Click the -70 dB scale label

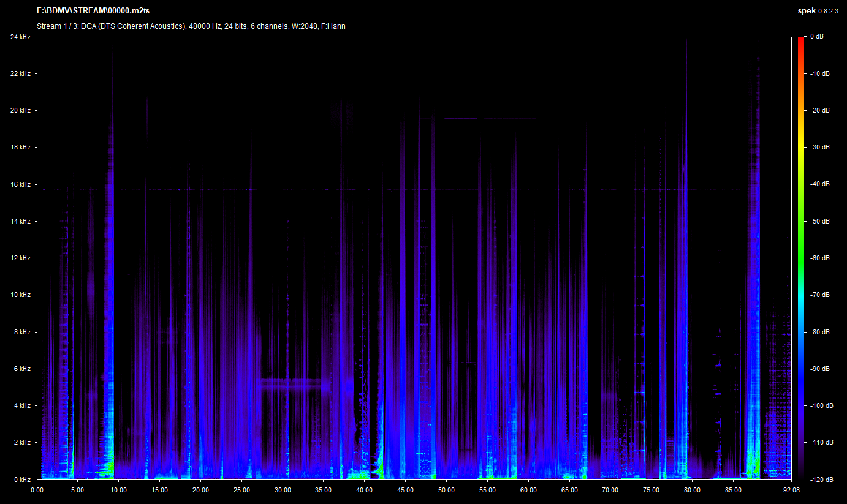pos(819,295)
